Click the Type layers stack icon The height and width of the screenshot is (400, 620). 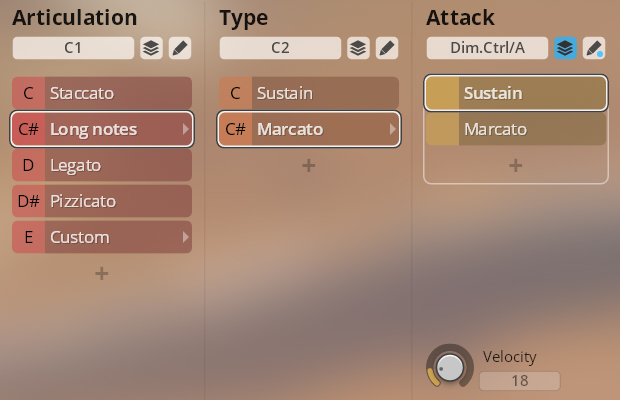tap(358, 48)
